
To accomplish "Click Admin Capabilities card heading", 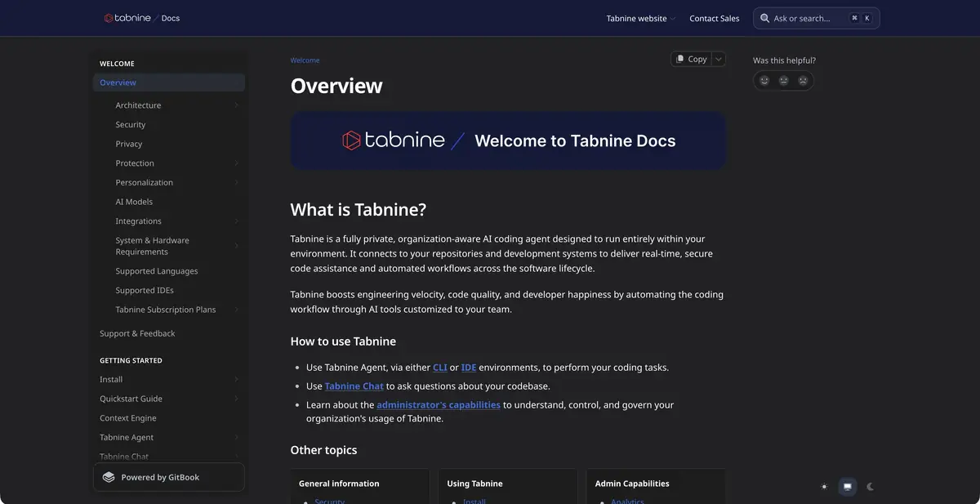I will [632, 484].
